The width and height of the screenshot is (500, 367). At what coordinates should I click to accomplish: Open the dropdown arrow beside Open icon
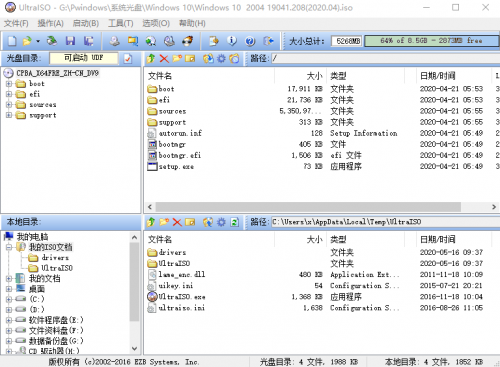click(38, 41)
